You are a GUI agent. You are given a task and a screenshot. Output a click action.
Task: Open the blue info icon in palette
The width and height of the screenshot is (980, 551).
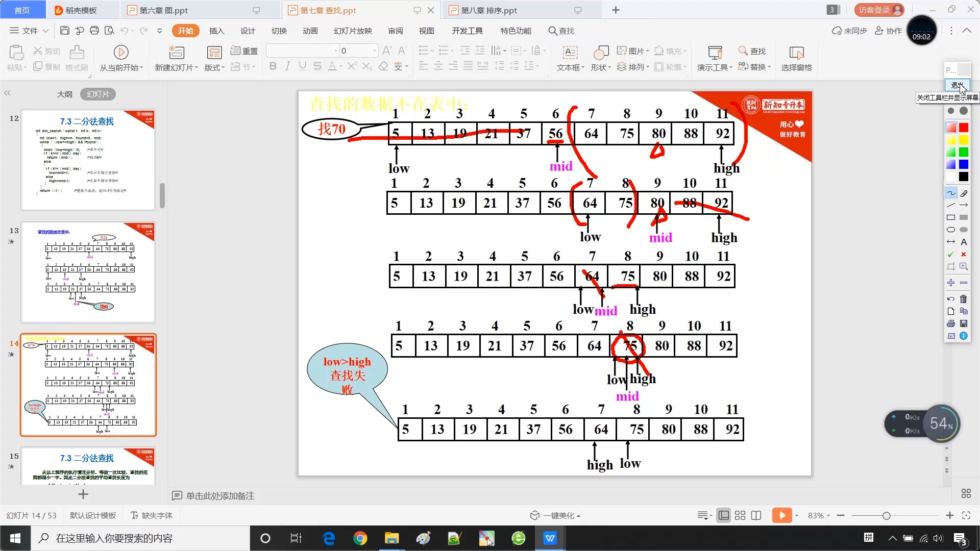pyautogui.click(x=964, y=336)
